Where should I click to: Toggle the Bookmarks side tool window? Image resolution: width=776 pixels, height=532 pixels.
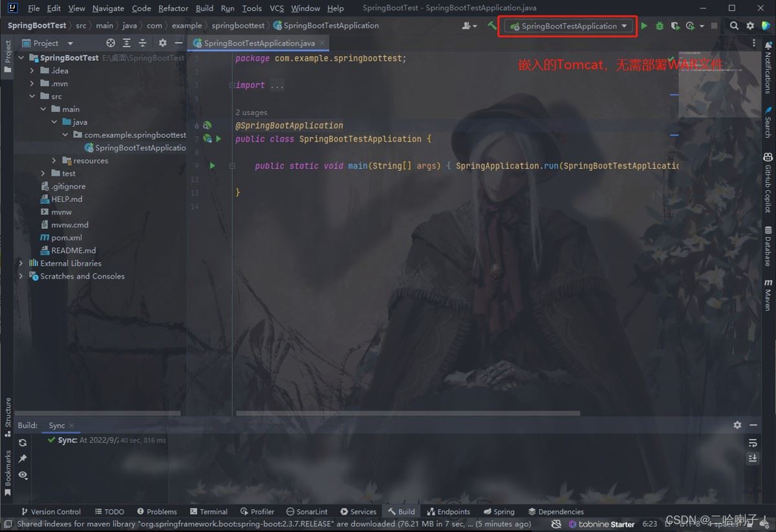(8, 473)
